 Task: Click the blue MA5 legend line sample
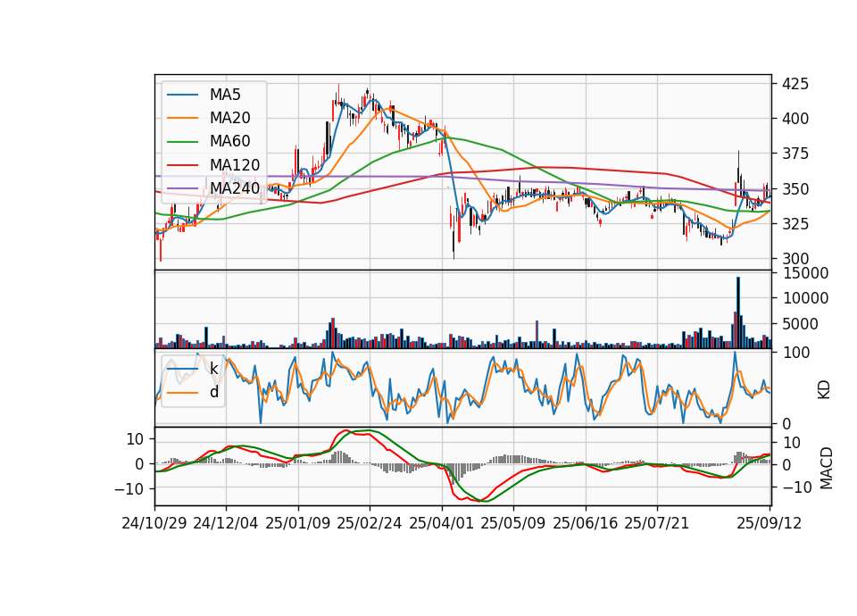coord(182,95)
